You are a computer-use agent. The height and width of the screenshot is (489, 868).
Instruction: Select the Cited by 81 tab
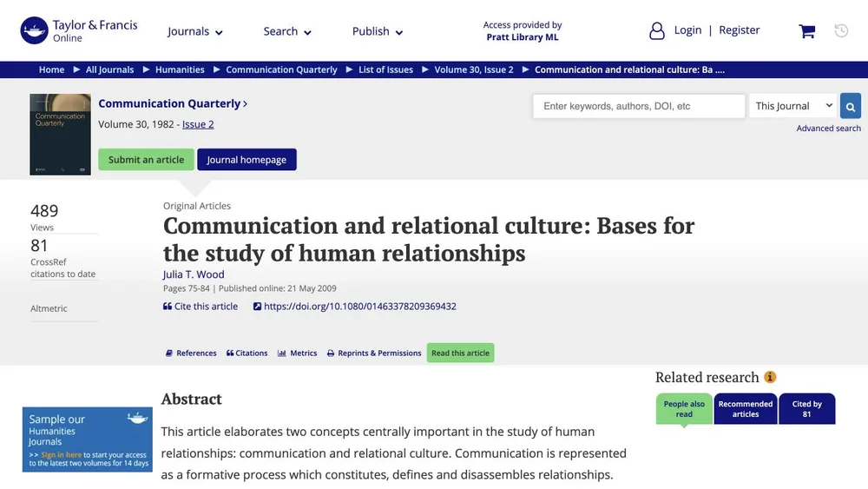(806, 409)
